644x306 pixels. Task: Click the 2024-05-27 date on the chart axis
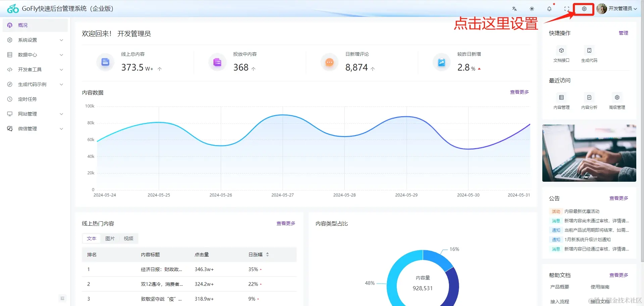pyautogui.click(x=283, y=195)
